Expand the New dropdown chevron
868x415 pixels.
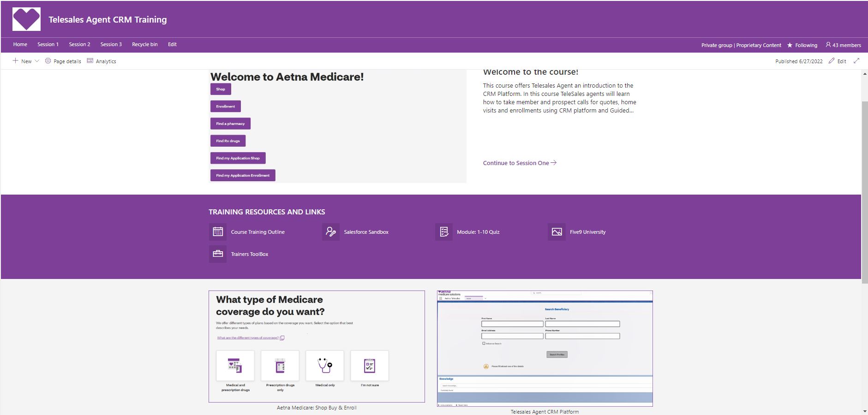click(x=37, y=61)
